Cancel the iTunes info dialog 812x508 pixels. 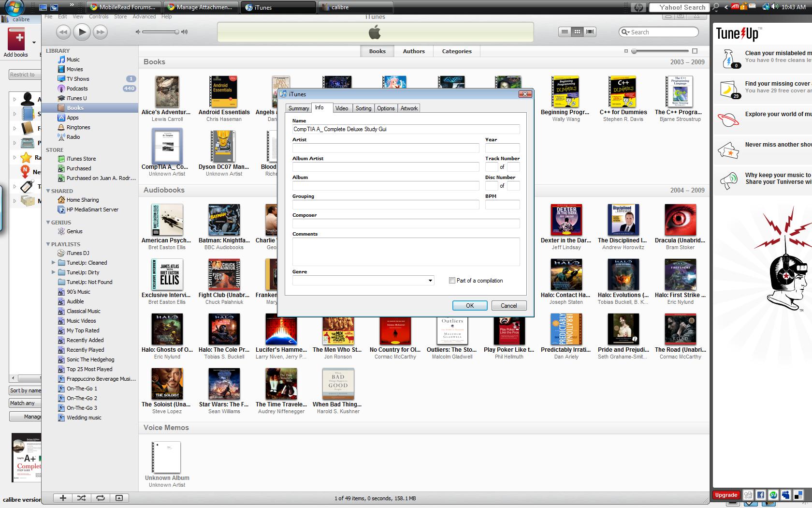[509, 305]
